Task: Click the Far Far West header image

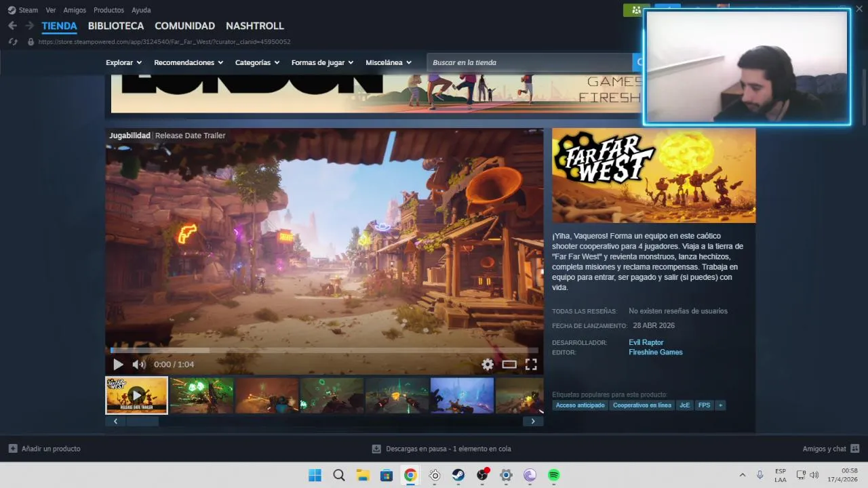Action: point(654,176)
